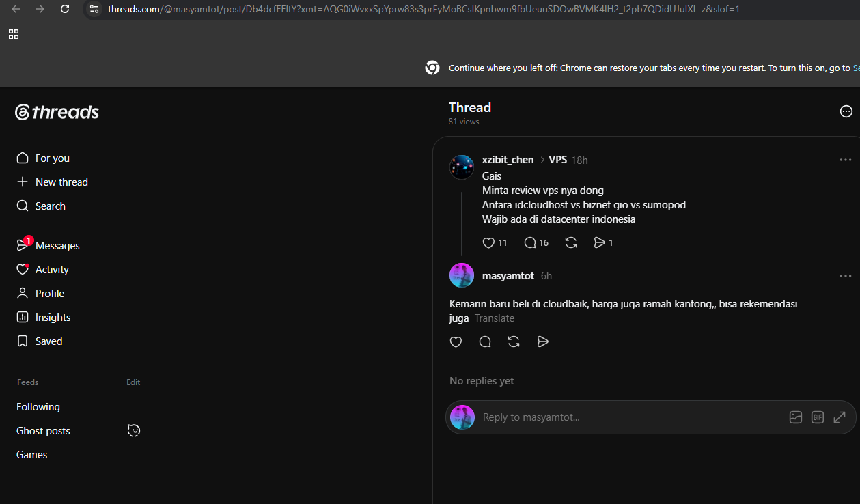Open the masyamtot username link
Screen dimensions: 860x504
click(508, 276)
